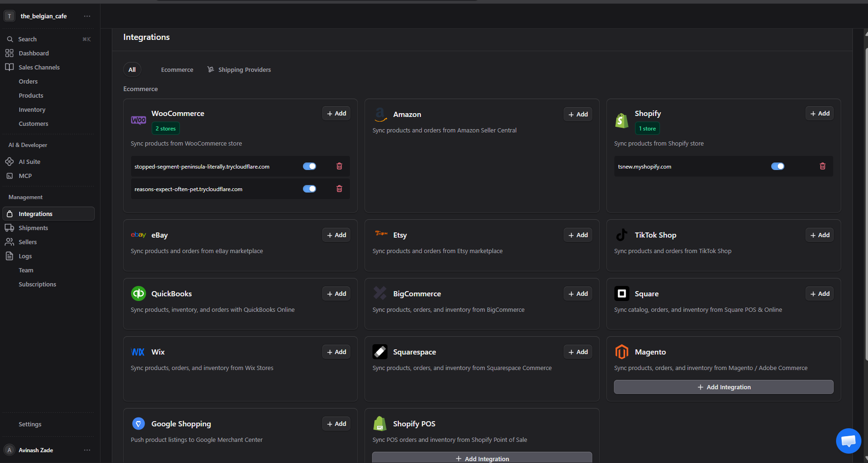Image resolution: width=868 pixels, height=463 pixels.
Task: Select the Ecommerce filter tab
Action: pyautogui.click(x=177, y=69)
